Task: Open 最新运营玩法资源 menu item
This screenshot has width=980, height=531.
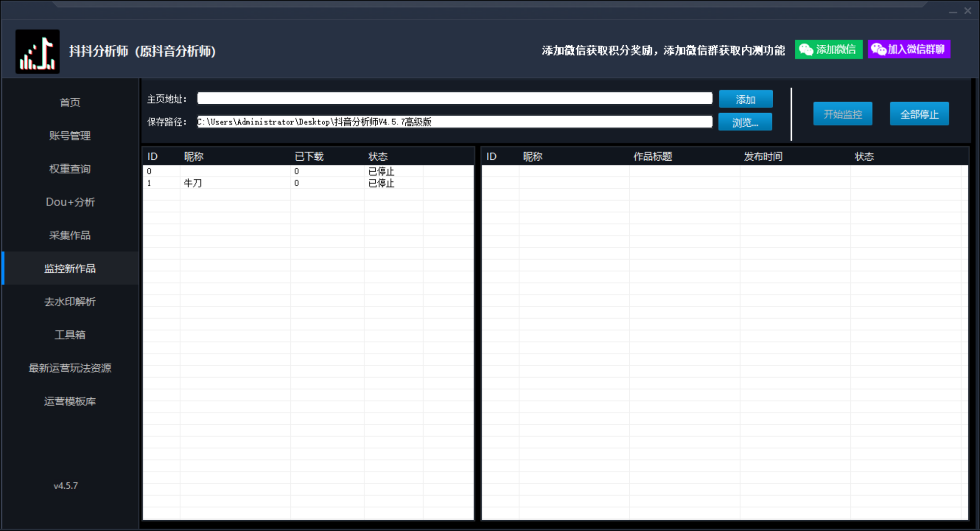Action: point(70,368)
